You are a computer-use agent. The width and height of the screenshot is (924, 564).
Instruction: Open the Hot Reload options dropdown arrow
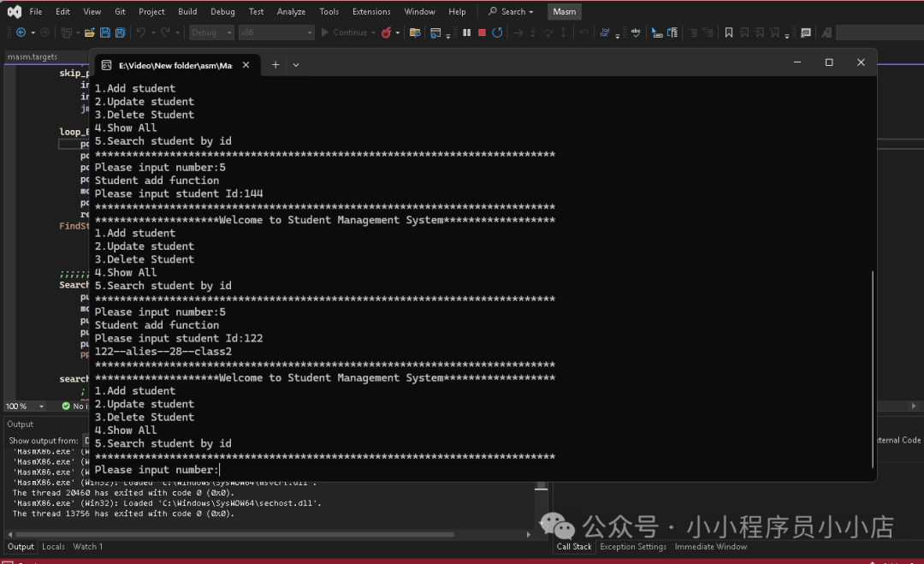click(398, 33)
